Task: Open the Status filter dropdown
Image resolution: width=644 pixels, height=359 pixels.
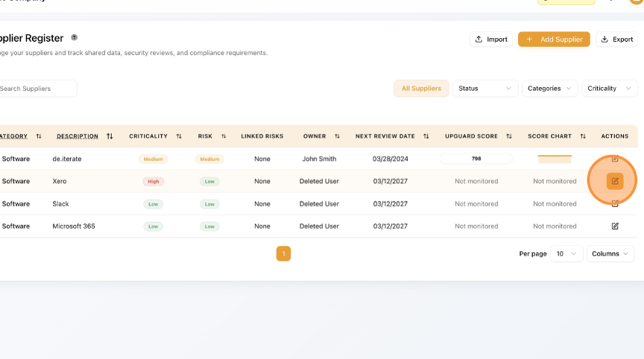Action: [485, 89]
